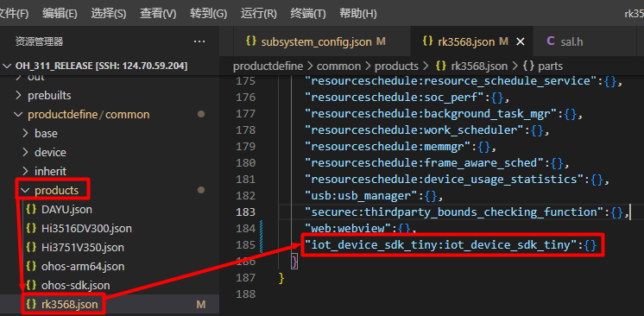Open explorer more actions ellipsis
The width and height of the screenshot is (644, 316).
point(199,41)
